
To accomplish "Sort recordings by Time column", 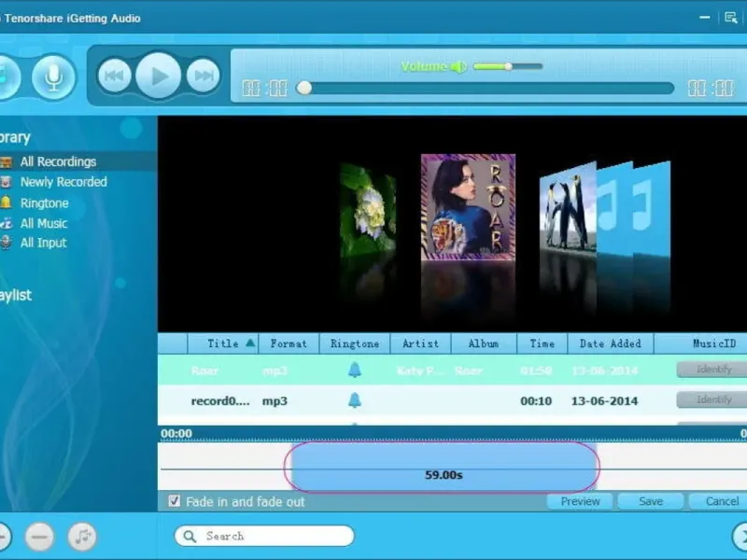I will coord(543,343).
